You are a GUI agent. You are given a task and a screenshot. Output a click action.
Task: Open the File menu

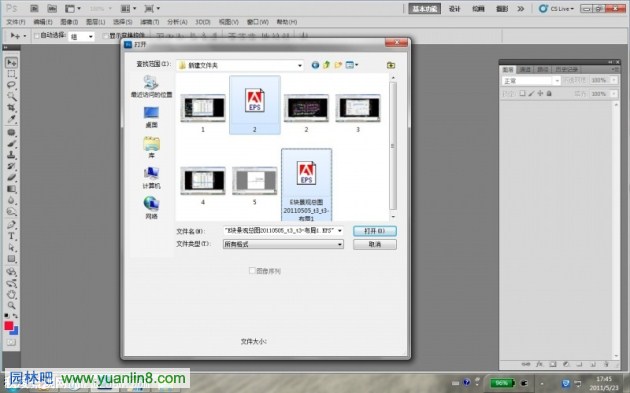pyautogui.click(x=16, y=22)
